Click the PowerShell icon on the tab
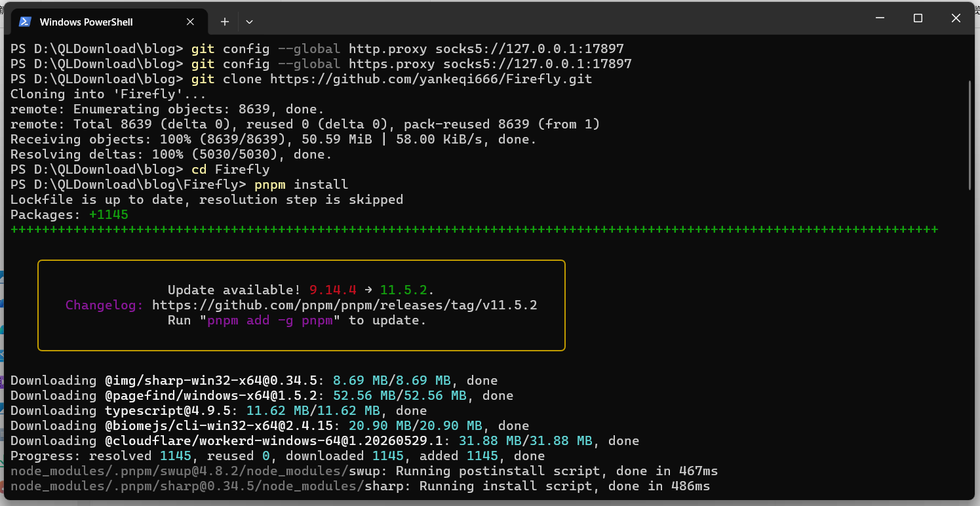 click(x=25, y=22)
